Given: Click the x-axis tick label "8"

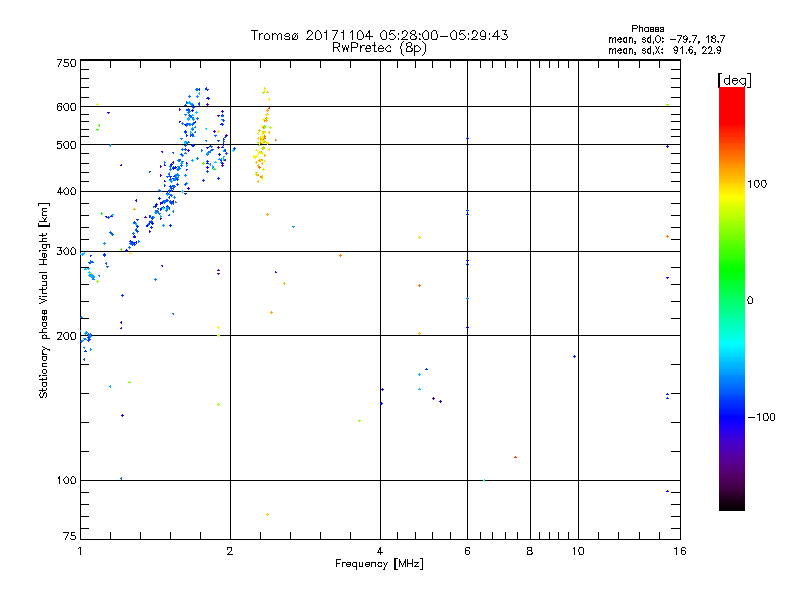Looking at the screenshot, I should [530, 551].
